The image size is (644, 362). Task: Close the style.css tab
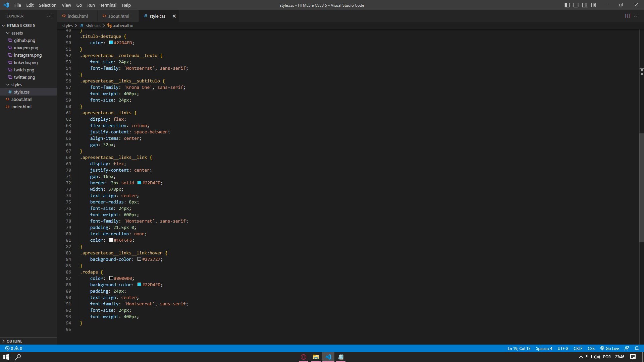coord(174,16)
